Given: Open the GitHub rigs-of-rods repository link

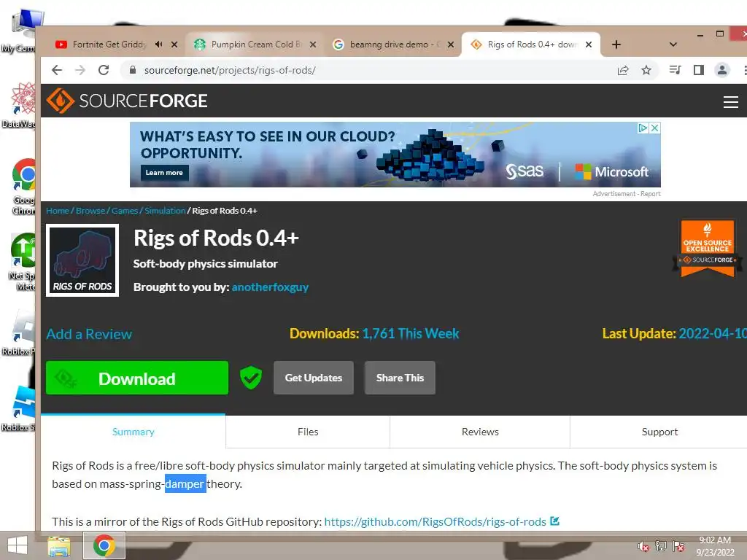Looking at the screenshot, I should click(x=435, y=522).
